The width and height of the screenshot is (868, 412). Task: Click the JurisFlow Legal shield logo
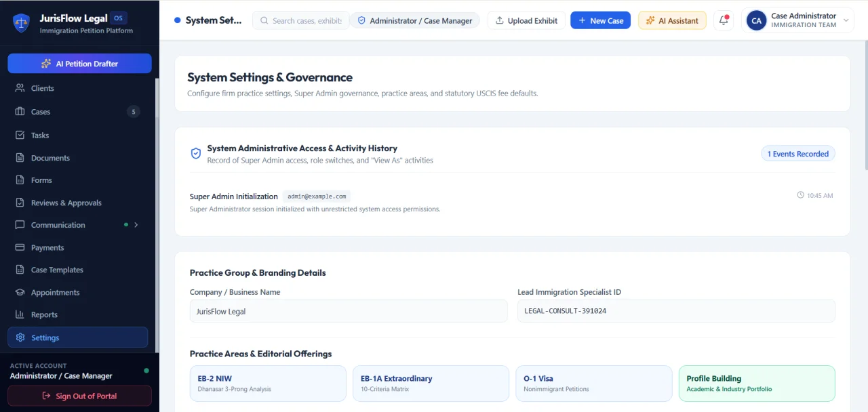click(x=21, y=23)
